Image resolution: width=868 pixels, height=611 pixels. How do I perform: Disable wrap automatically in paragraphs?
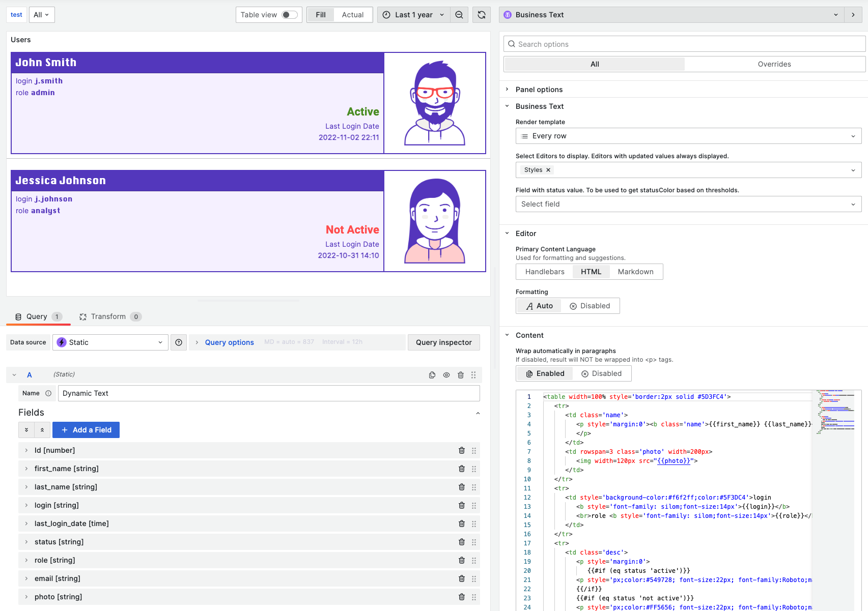[602, 373]
